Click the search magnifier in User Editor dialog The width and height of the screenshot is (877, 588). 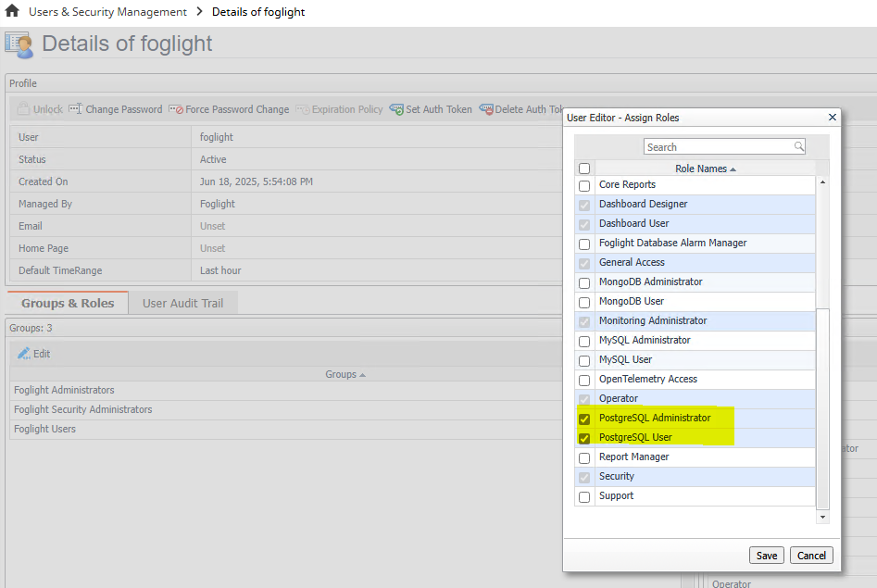[797, 146]
